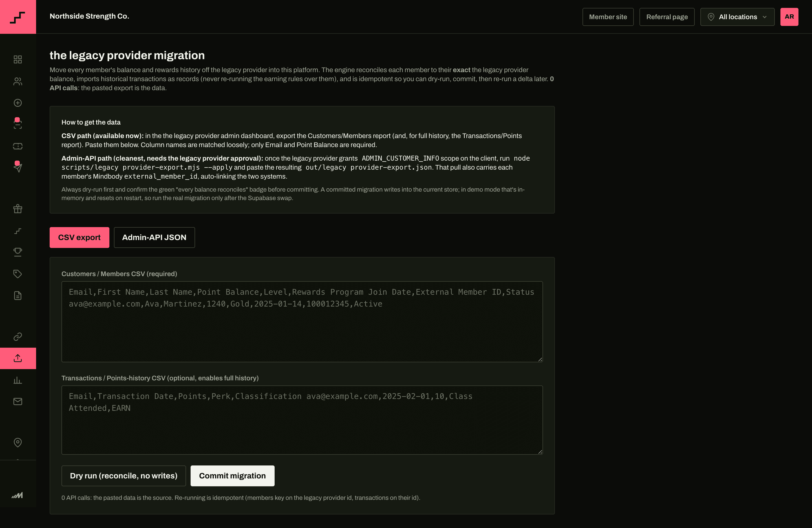812x528 pixels.
Task: Click the logo mark at sidebar bottom
Action: 18,495
